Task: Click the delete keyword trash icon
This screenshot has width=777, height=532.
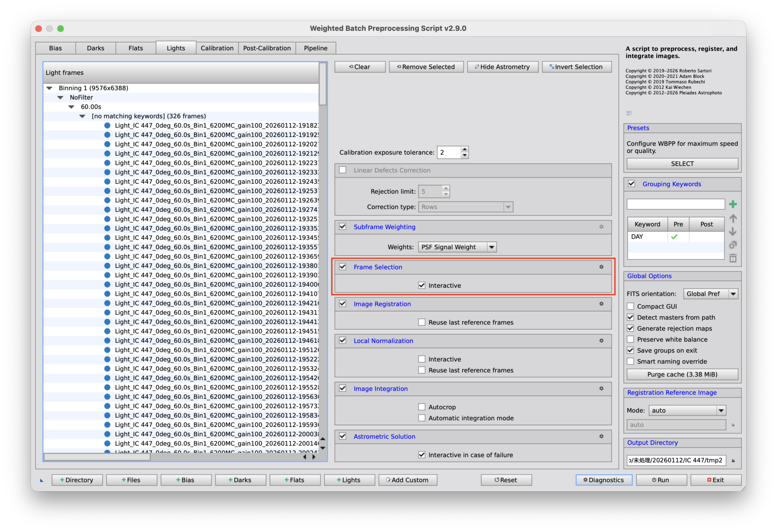Action: (x=733, y=258)
